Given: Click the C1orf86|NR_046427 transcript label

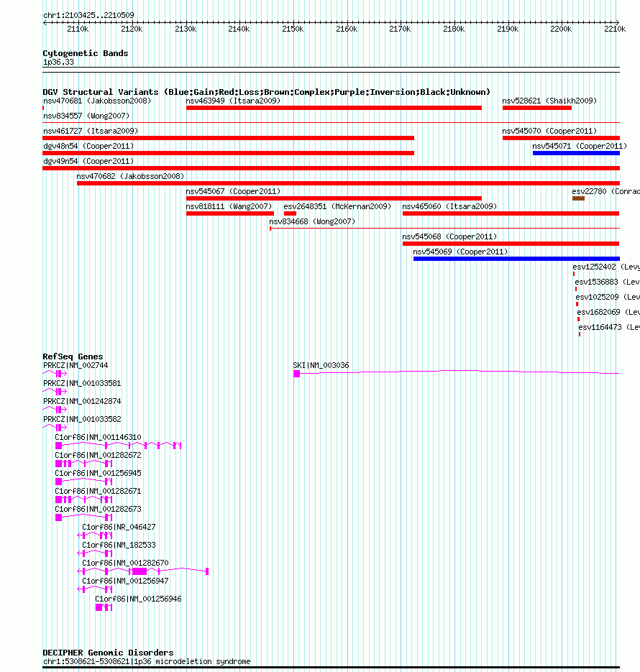Looking at the screenshot, I should click(119, 527).
